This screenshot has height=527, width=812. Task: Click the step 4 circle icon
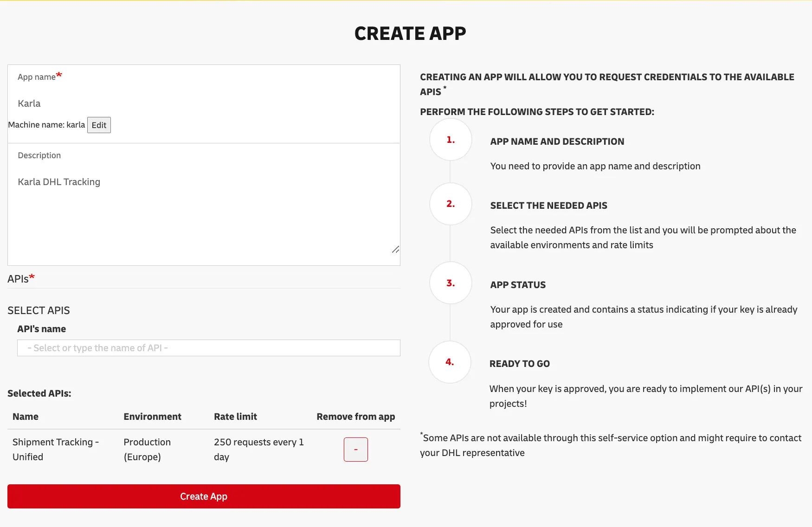click(x=450, y=362)
